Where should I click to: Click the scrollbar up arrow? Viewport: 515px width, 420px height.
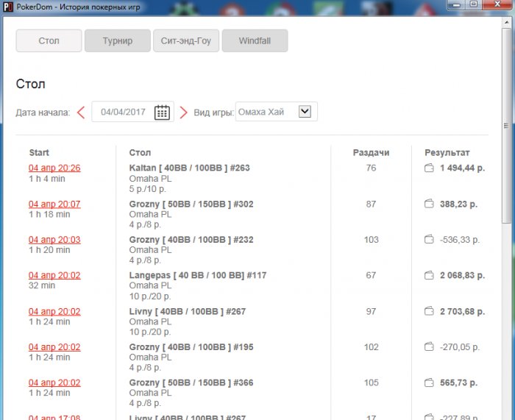[506, 22]
